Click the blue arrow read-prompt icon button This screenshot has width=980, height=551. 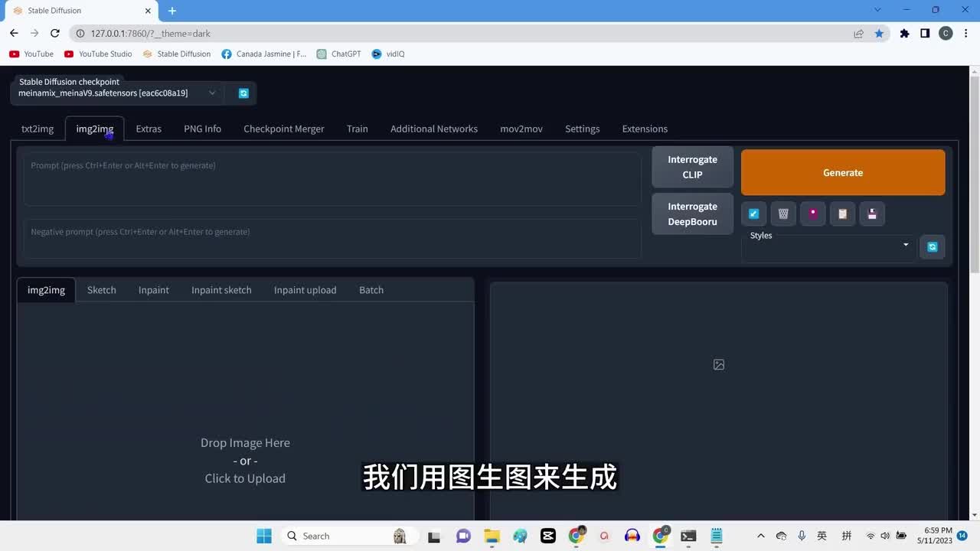click(x=753, y=214)
